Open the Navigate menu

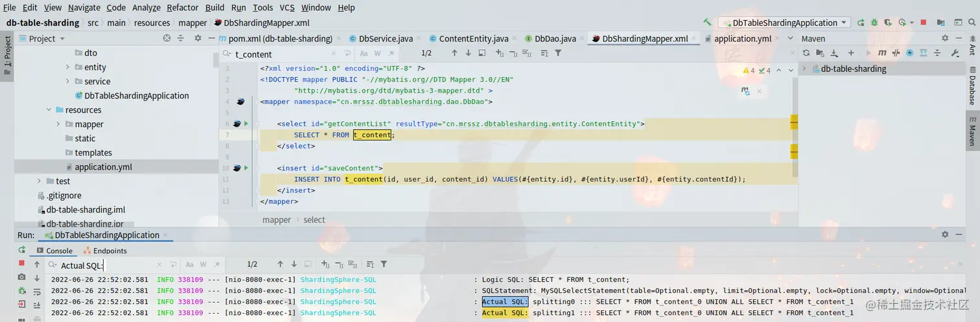[84, 8]
